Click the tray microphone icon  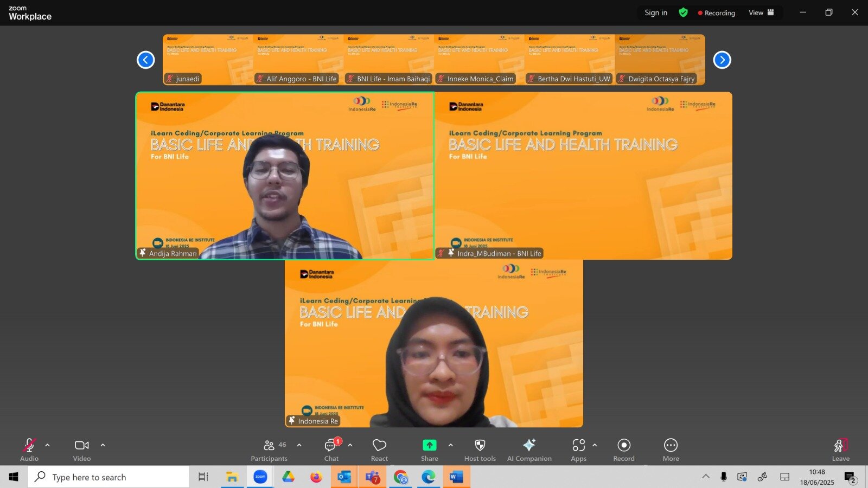pos(724,477)
